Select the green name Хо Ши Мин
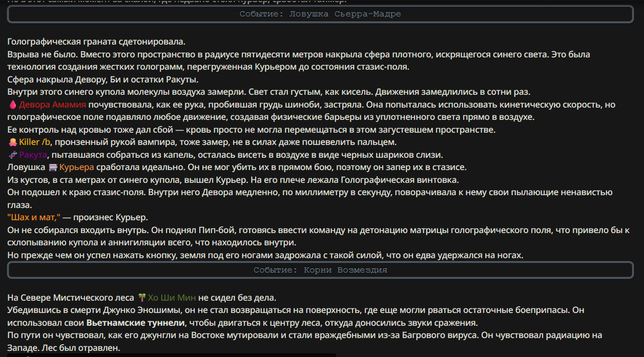Screen dimensions: 644x357 click(172, 297)
